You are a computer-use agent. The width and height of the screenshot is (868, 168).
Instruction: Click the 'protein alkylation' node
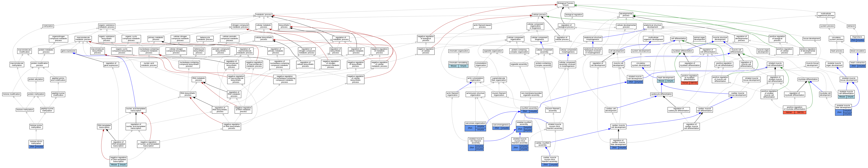pyautogui.click(x=36, y=79)
